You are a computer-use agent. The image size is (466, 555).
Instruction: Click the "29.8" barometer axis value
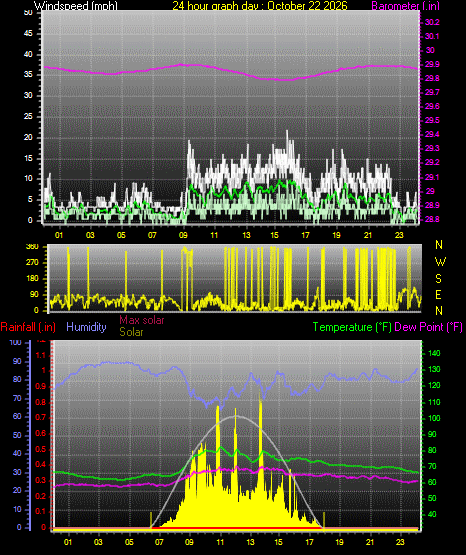coord(432,78)
